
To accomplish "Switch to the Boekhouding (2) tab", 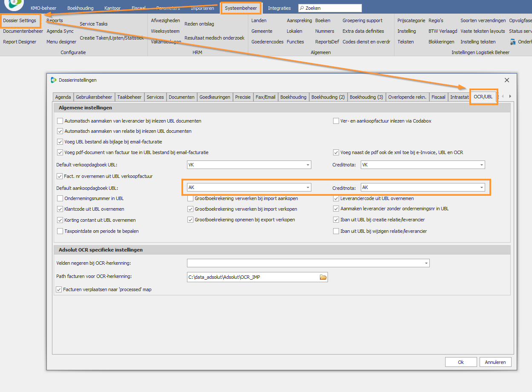I will pos(328,97).
